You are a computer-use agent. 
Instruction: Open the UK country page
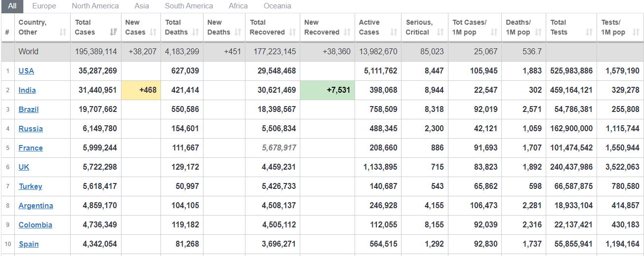pos(24,167)
